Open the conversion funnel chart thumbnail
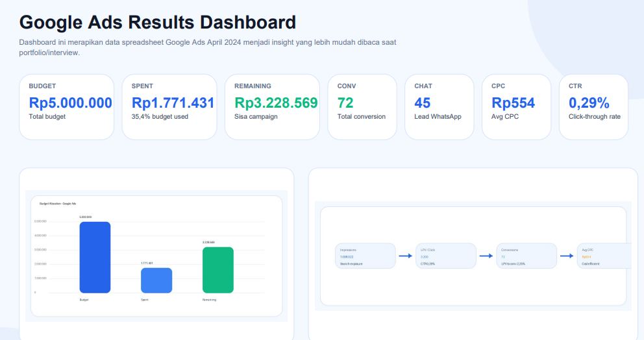Screen dimensions: 644x340 click(x=473, y=256)
